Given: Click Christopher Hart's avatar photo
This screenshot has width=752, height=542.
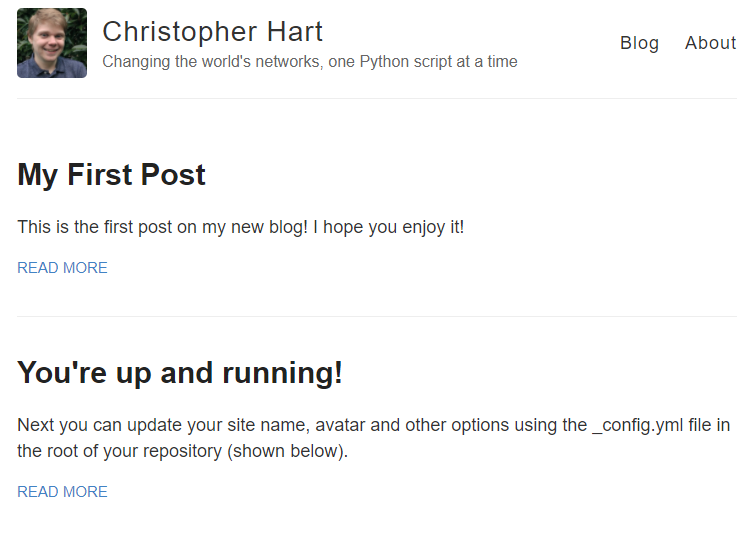Looking at the screenshot, I should (x=52, y=43).
